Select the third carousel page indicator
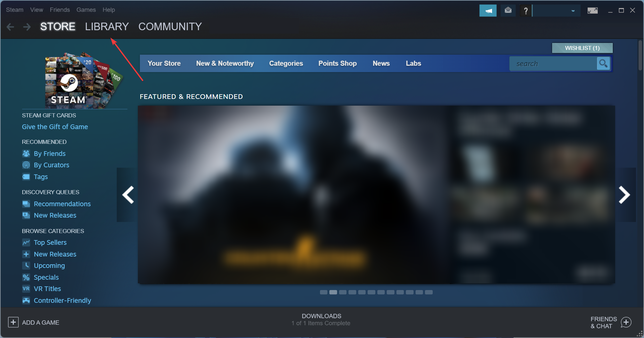The width and height of the screenshot is (644, 338). 342,292
